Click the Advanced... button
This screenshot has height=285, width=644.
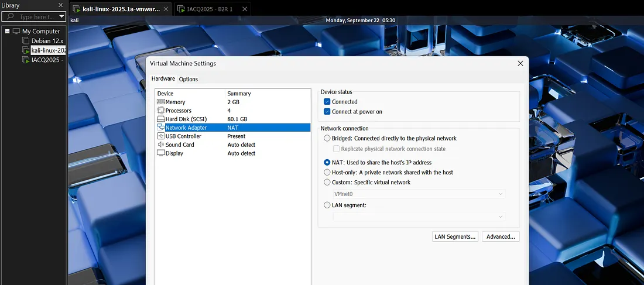click(x=501, y=236)
